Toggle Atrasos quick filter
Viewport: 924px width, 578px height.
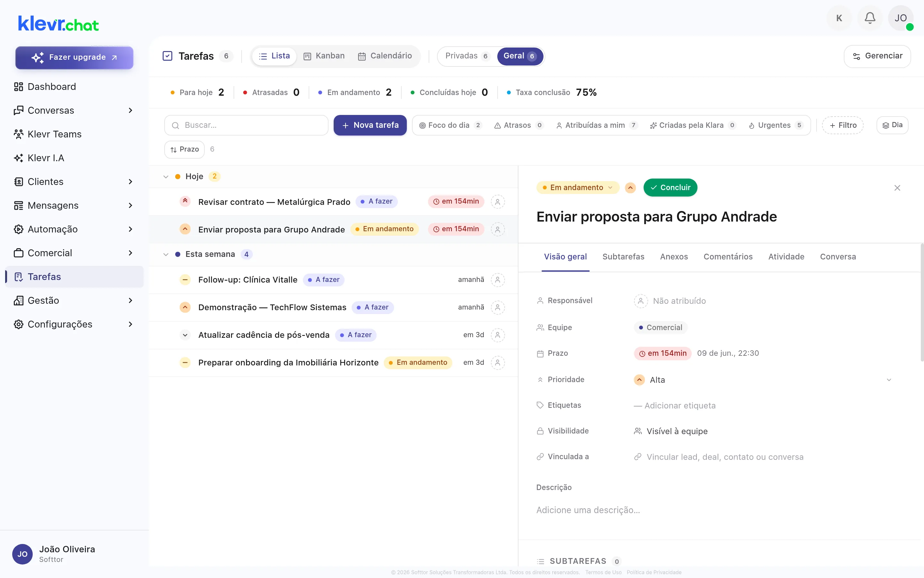518,125
